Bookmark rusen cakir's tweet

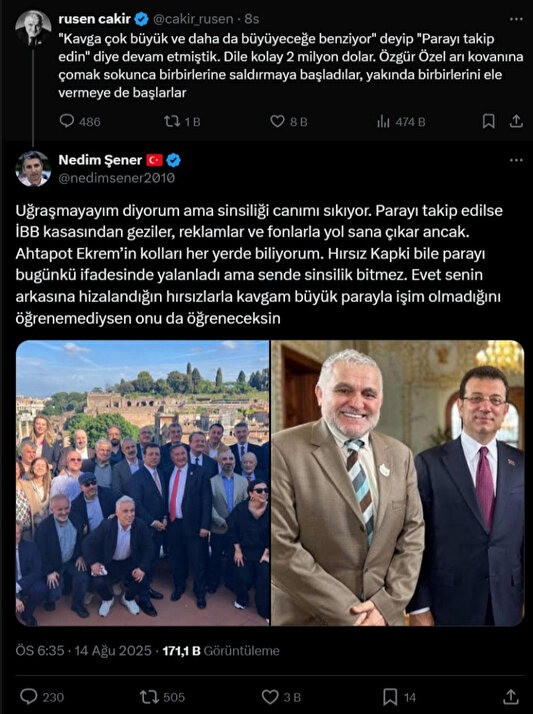coord(488,121)
